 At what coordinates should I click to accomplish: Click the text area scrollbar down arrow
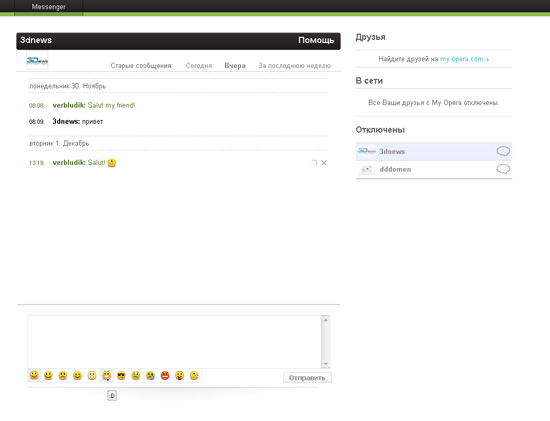pyautogui.click(x=326, y=364)
